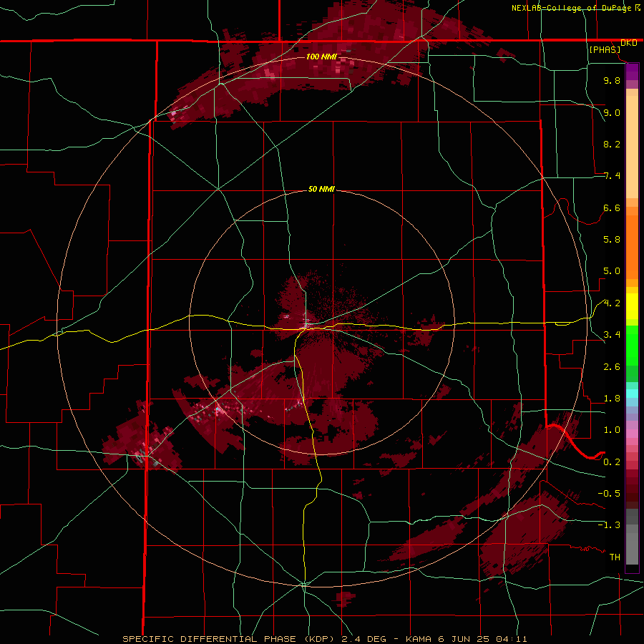Click the -1.3 value on the color scale
The image size is (644, 644).
click(609, 525)
